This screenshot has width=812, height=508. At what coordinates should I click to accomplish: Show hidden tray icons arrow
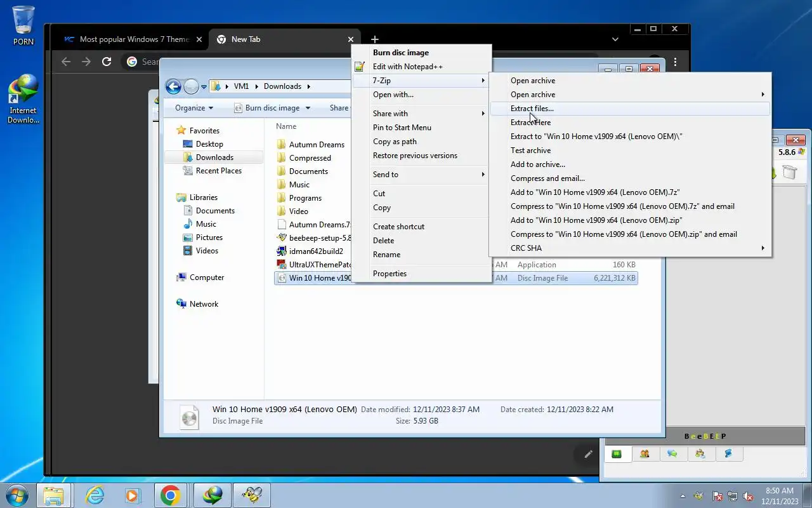pyautogui.click(x=683, y=497)
